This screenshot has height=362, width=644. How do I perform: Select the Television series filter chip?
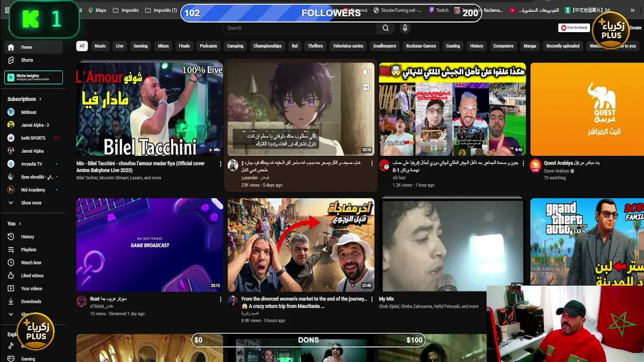(x=348, y=46)
